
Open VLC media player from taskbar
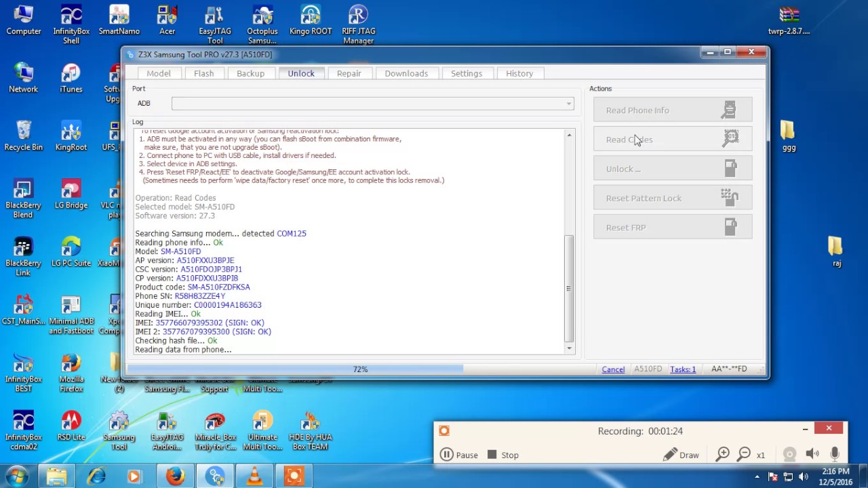[x=254, y=476]
